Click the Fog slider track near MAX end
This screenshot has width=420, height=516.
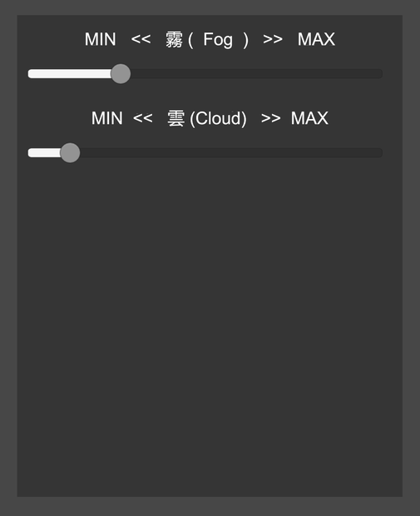pos(372,74)
